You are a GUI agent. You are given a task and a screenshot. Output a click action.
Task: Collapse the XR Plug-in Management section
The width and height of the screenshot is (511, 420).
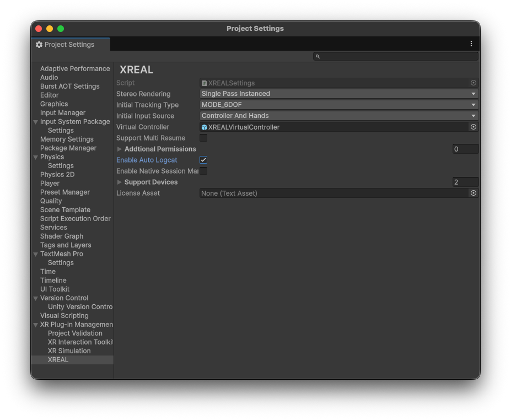click(36, 325)
